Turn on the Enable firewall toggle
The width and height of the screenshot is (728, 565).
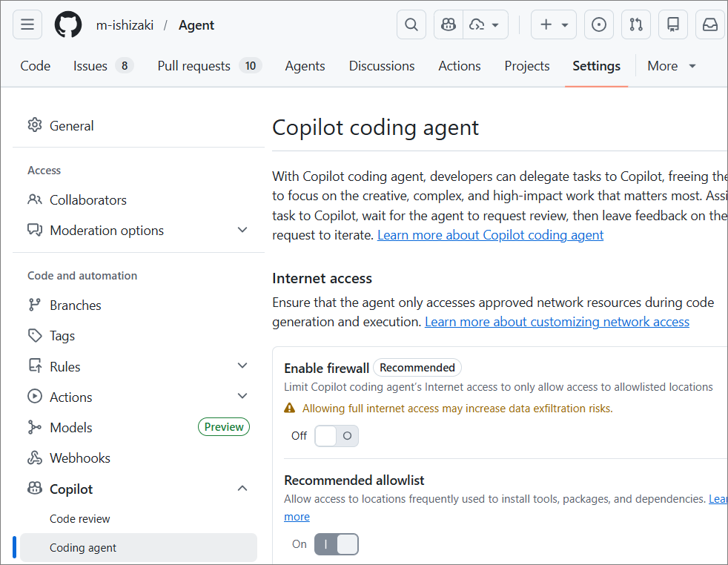[x=337, y=436]
